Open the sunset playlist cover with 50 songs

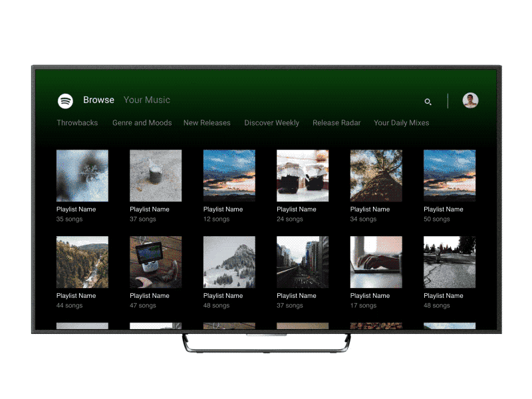450,176
